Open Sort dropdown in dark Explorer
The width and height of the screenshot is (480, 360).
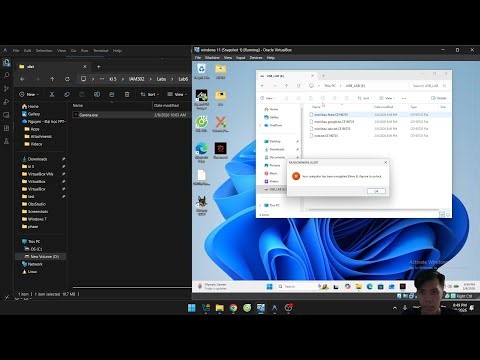click(x=149, y=94)
